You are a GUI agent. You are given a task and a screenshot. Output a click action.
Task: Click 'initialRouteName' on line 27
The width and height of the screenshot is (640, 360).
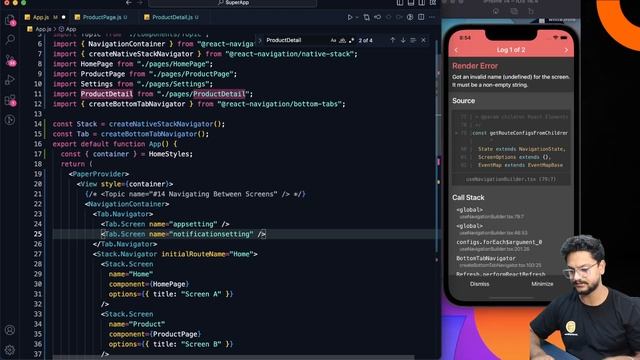pos(193,254)
